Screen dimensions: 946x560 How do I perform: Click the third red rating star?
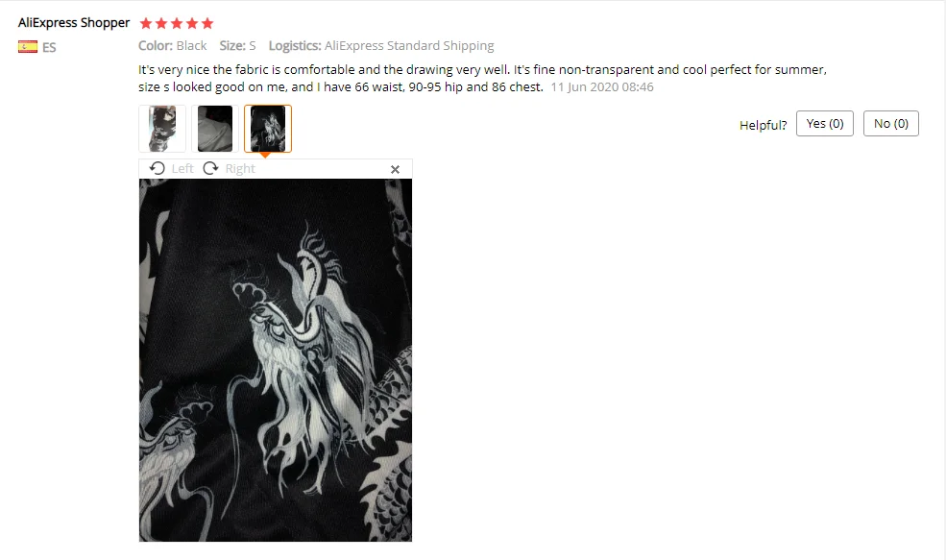pos(177,24)
